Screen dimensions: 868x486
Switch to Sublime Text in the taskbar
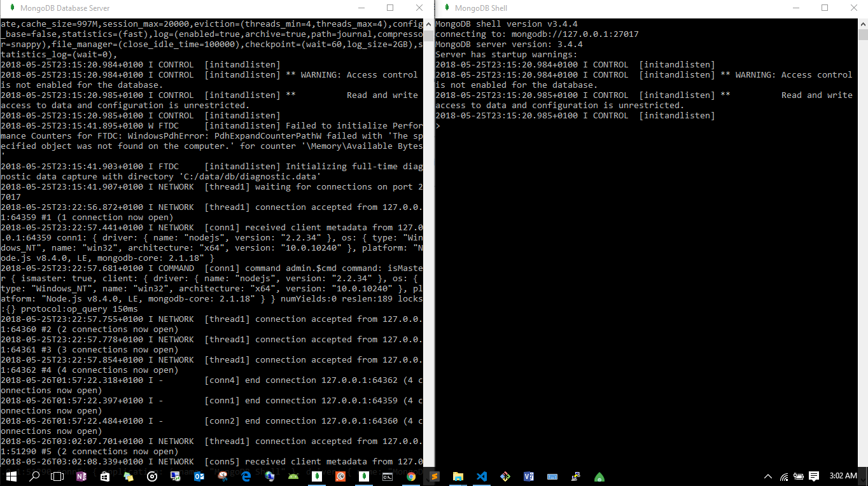point(435,476)
